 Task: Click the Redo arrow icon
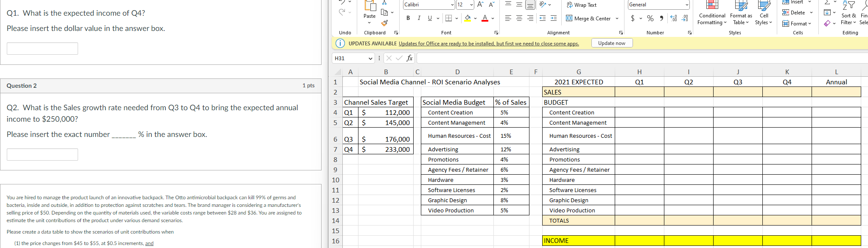tap(342, 12)
